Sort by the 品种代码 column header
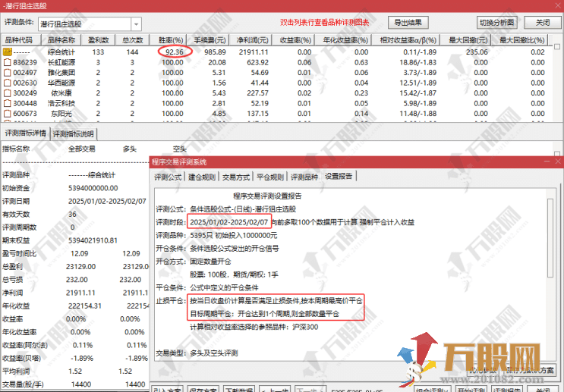 click(x=21, y=40)
